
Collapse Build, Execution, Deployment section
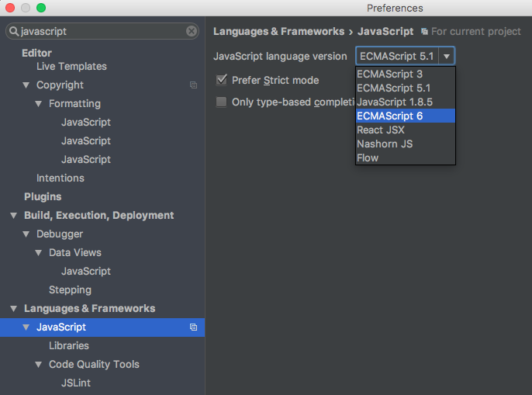pos(13,216)
